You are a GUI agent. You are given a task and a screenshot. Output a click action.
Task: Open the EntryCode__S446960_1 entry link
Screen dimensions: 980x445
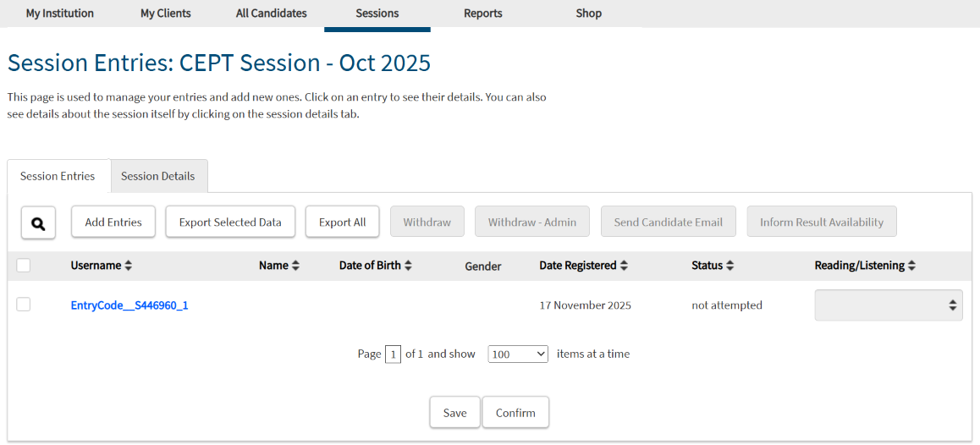click(129, 305)
